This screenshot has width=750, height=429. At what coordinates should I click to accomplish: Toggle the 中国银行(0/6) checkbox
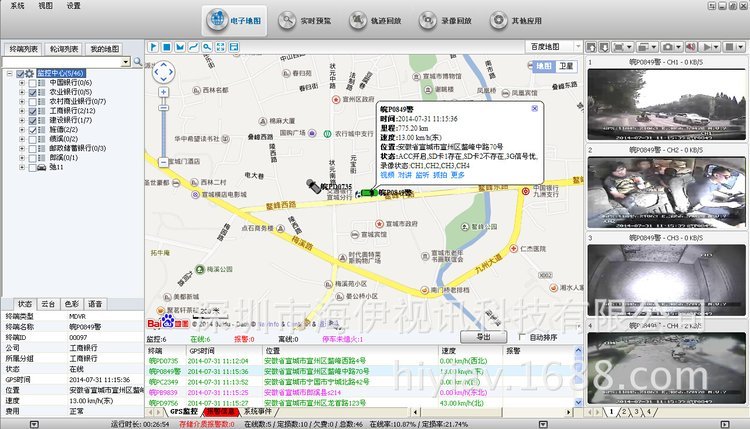pyautogui.click(x=31, y=83)
